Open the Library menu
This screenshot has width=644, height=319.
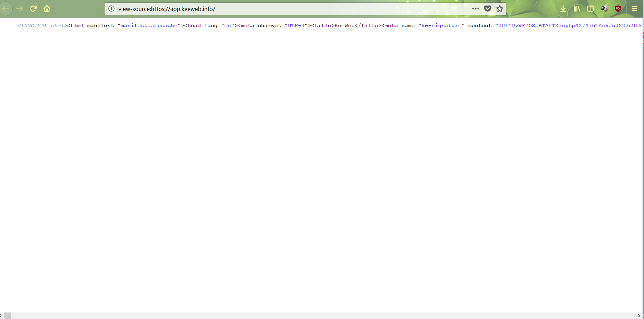pos(577,9)
